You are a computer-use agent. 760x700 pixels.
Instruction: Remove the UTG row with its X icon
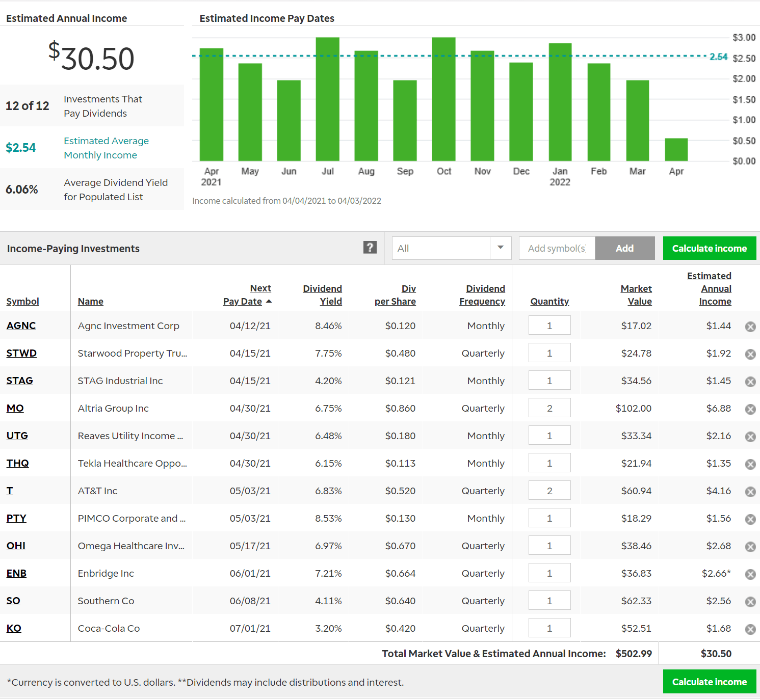coord(750,437)
